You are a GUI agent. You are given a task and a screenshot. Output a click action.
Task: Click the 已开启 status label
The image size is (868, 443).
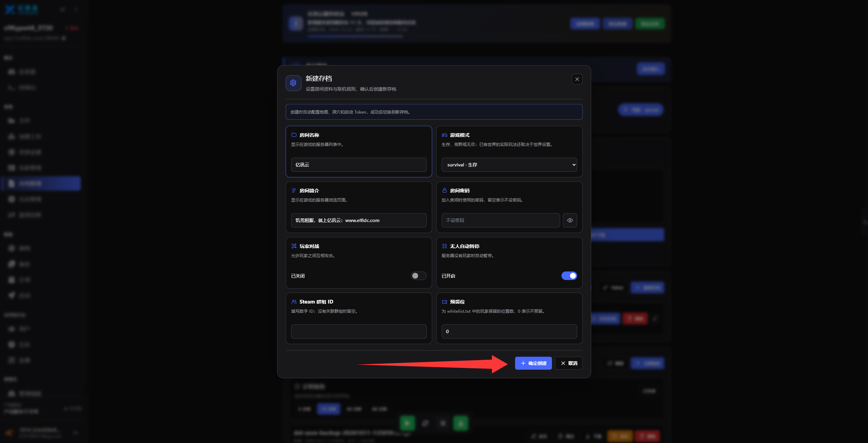coord(448,276)
